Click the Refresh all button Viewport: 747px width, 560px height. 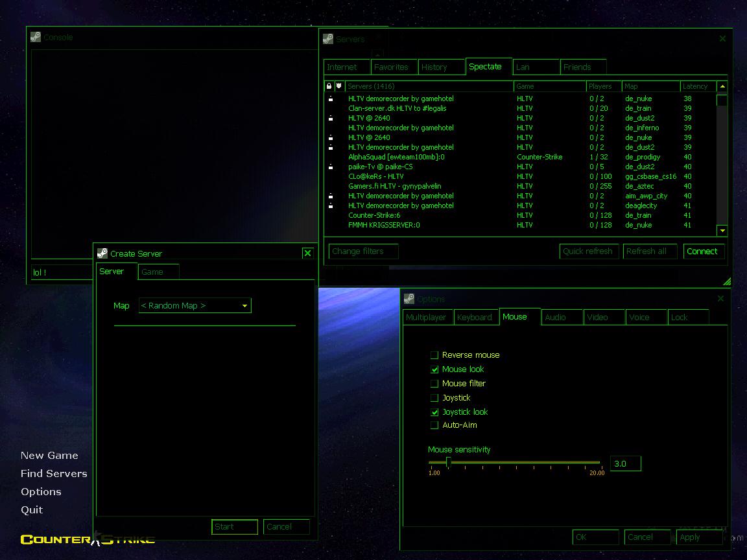pyautogui.click(x=650, y=251)
